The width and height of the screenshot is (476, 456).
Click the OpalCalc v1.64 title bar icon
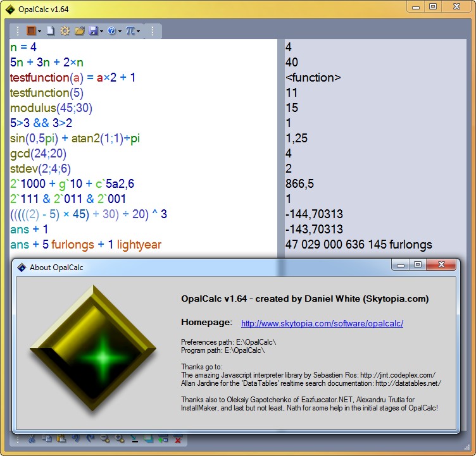tap(10, 9)
